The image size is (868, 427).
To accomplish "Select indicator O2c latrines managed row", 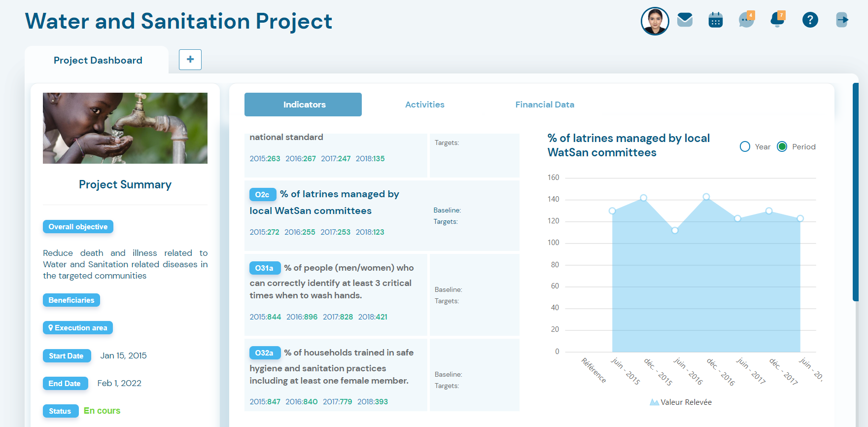I will 382,215.
